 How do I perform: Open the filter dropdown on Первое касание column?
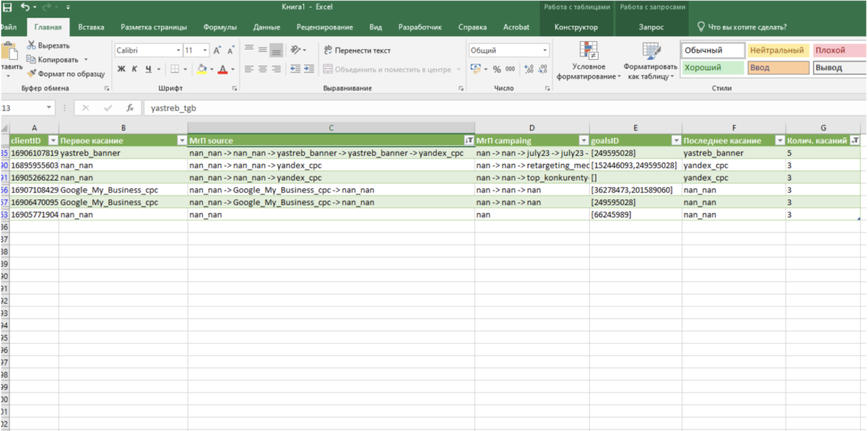pos(182,140)
